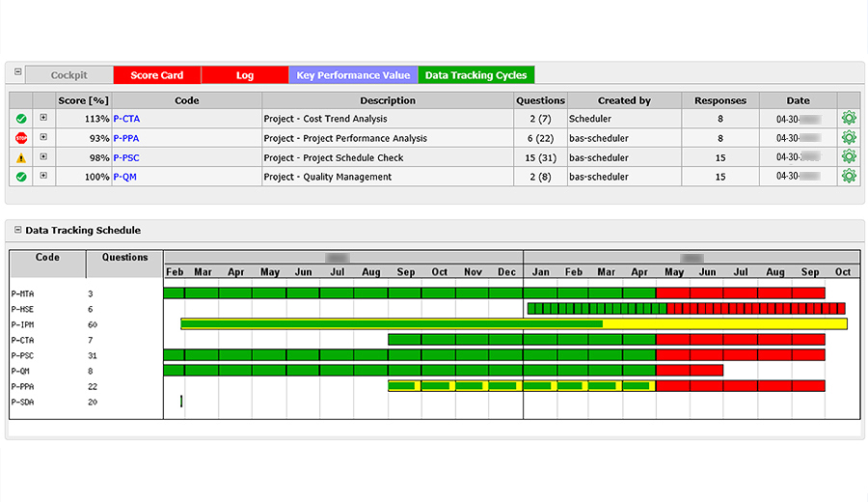
Task: Click red stop status icon for P-PPA
Action: 20,138
